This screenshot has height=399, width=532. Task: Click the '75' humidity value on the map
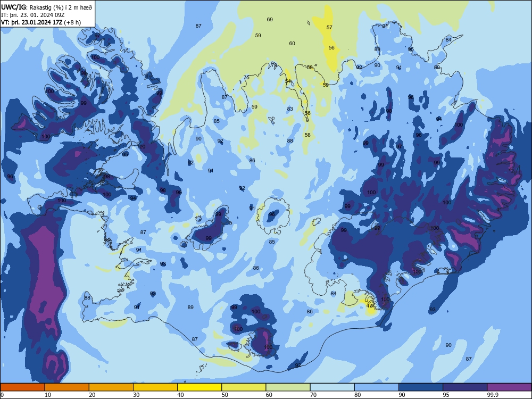click(x=246, y=77)
